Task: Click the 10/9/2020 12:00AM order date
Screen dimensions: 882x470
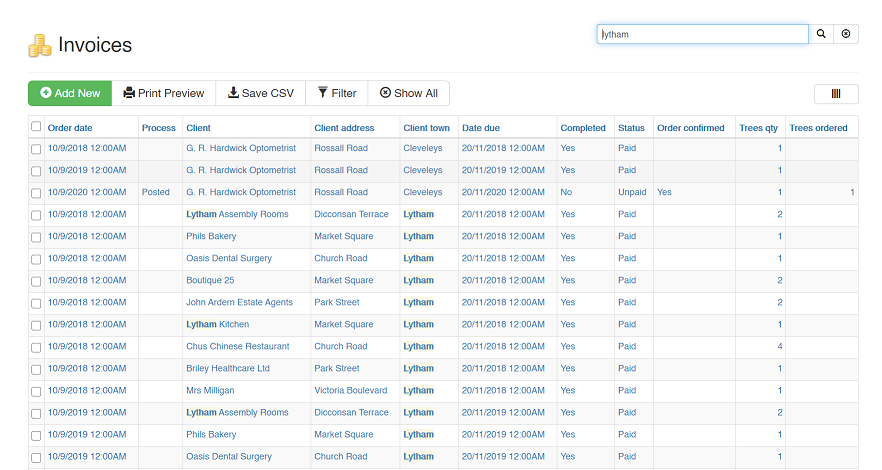Action: 87,192
